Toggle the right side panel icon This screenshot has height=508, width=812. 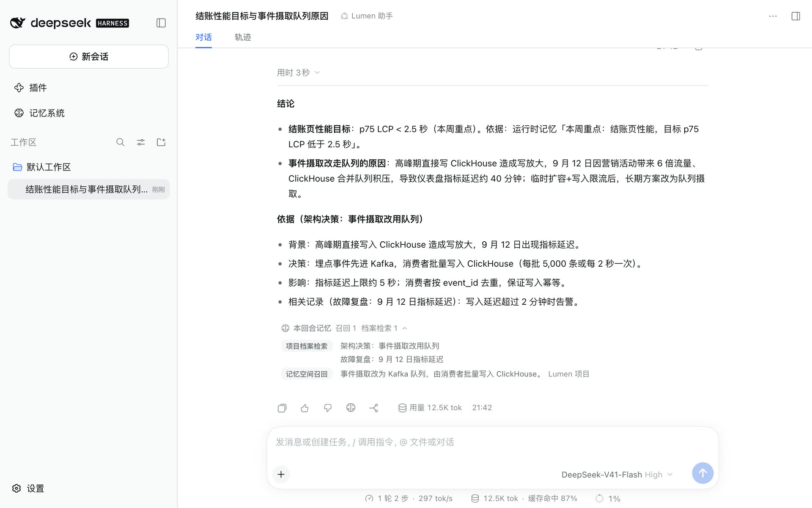pos(796,16)
